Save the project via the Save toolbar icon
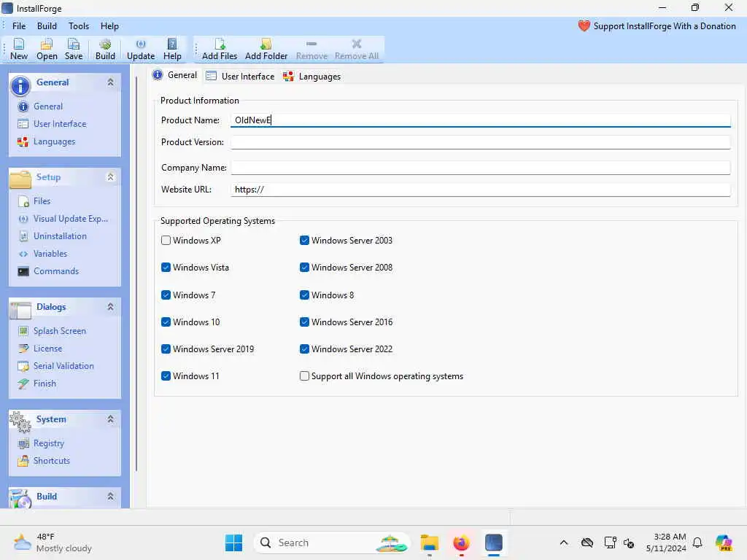This screenshot has height=560, width=747. (x=74, y=49)
